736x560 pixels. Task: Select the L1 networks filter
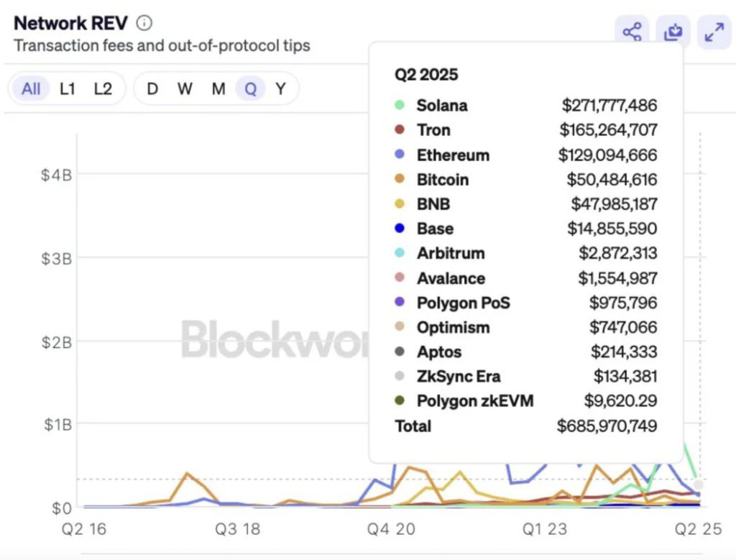point(67,88)
